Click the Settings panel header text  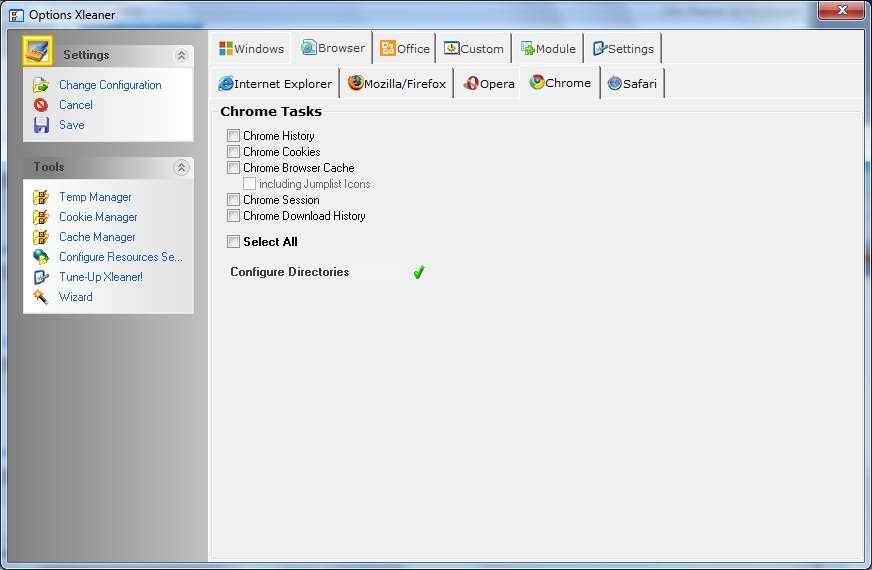[86, 55]
